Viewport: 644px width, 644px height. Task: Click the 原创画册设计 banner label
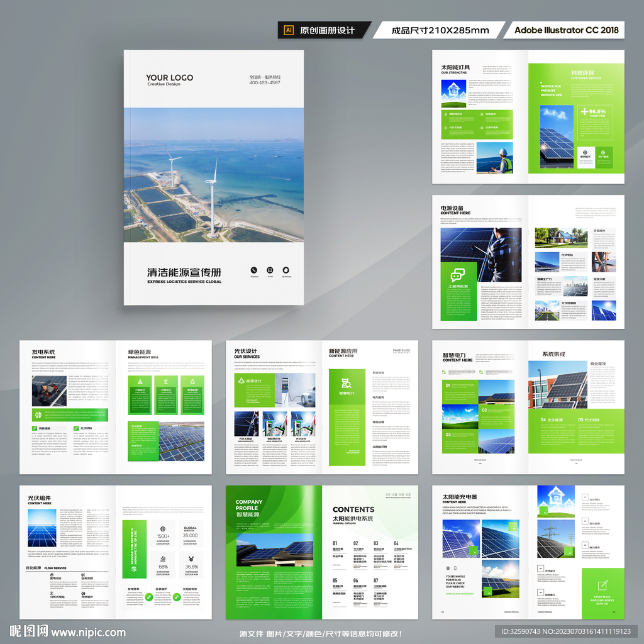click(x=327, y=30)
